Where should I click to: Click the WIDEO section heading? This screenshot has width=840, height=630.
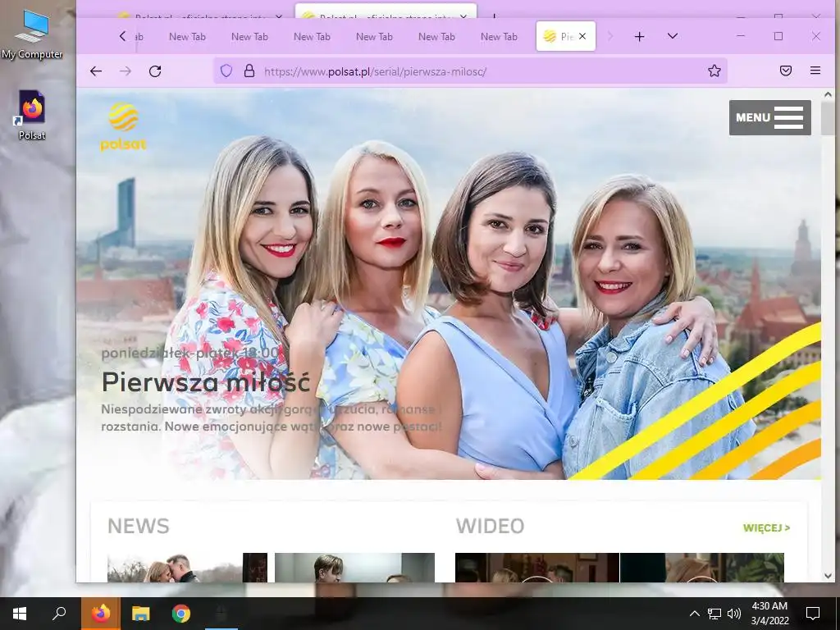click(x=491, y=526)
